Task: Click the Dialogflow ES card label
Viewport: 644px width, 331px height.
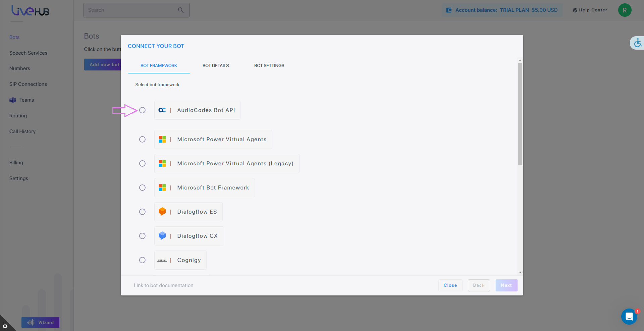Action: (x=197, y=212)
